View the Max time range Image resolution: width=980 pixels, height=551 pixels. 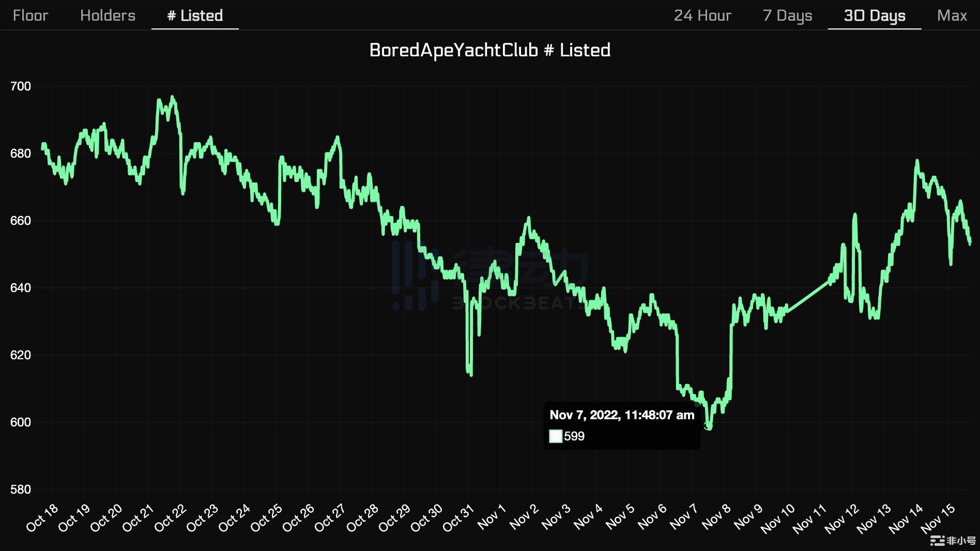point(952,16)
